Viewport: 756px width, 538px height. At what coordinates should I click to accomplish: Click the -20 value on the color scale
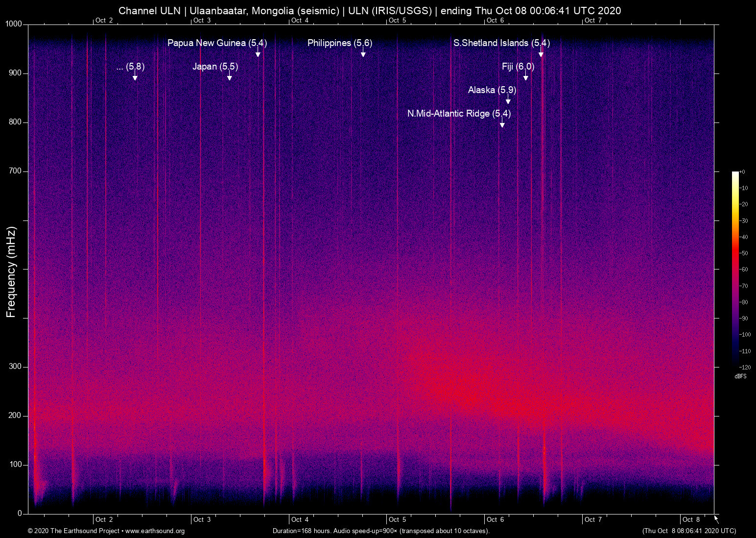[x=744, y=204]
